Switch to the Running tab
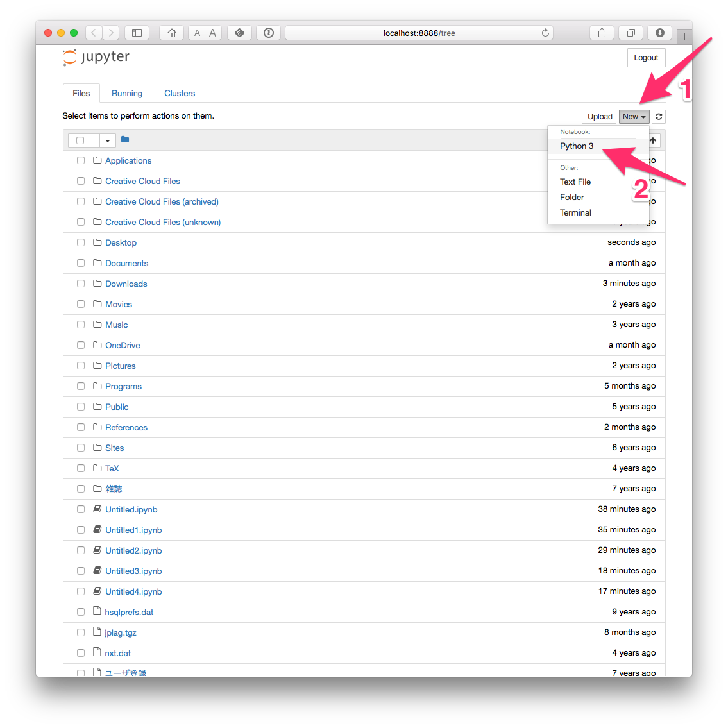This screenshot has width=728, height=728. click(126, 93)
